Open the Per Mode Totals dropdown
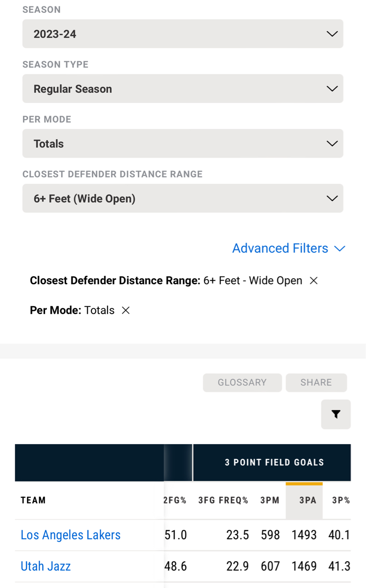Image resolution: width=366 pixels, height=588 pixels. (x=183, y=144)
